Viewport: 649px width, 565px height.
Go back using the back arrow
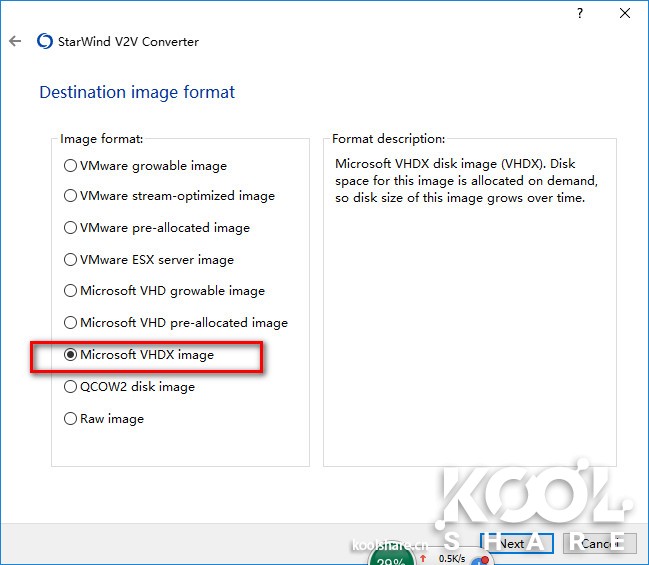[15, 41]
